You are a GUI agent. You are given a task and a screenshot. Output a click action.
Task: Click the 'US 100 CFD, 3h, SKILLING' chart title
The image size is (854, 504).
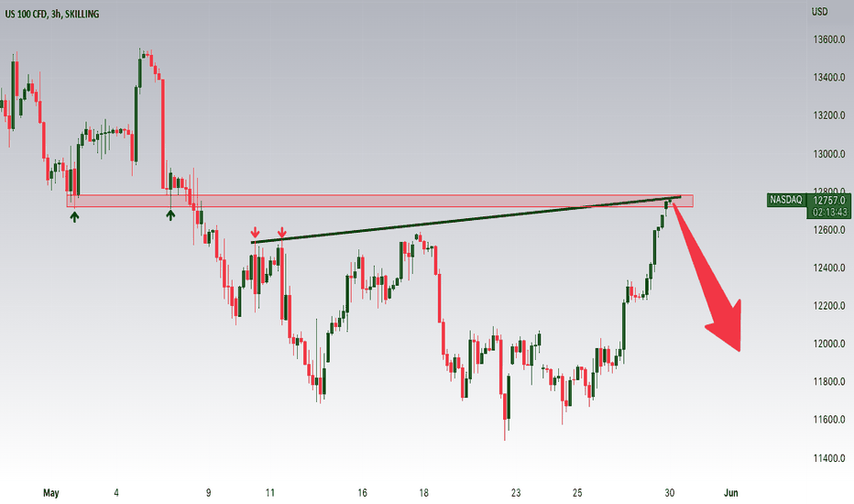pyautogui.click(x=52, y=14)
